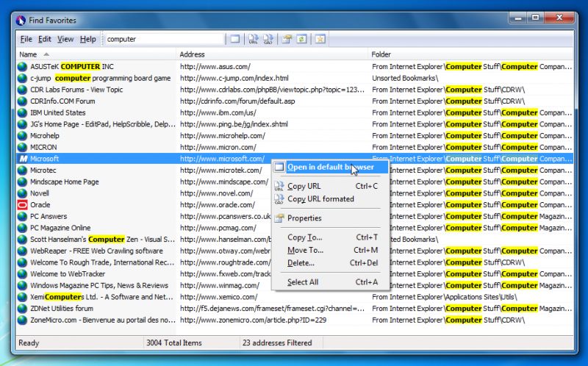
Task: Click 23 addresses Filtered in status bar
Action: click(x=277, y=342)
